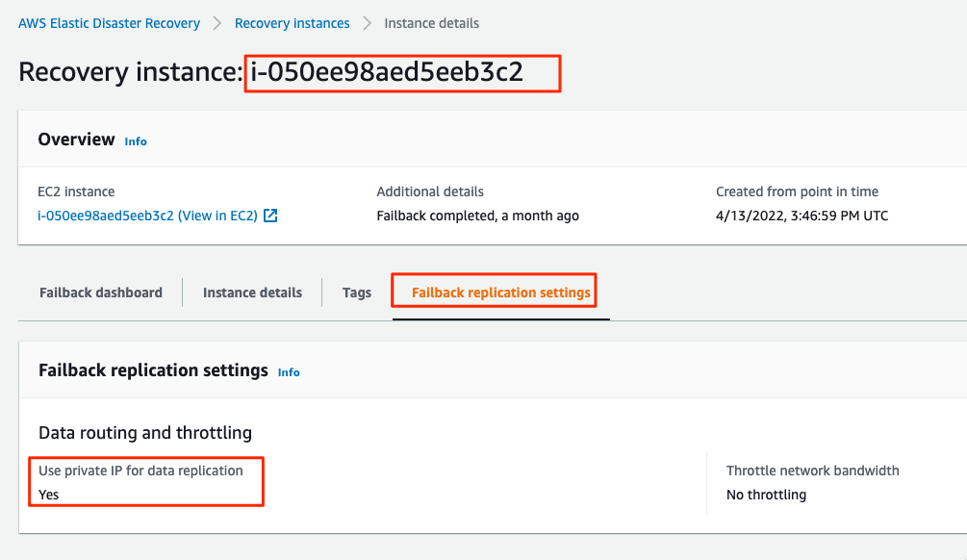This screenshot has height=560, width=967.
Task: Select the Recovery instance ID in the page heading
Action: [x=402, y=72]
